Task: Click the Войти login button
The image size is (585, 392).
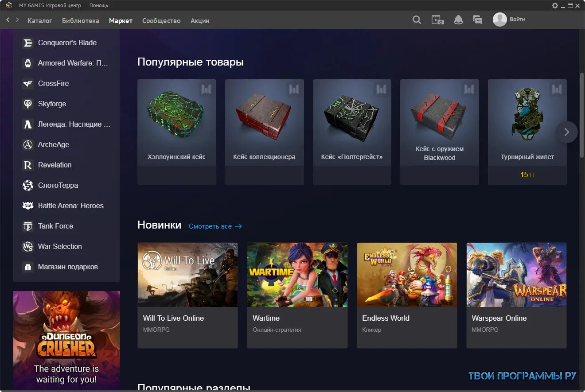Action: (517, 19)
